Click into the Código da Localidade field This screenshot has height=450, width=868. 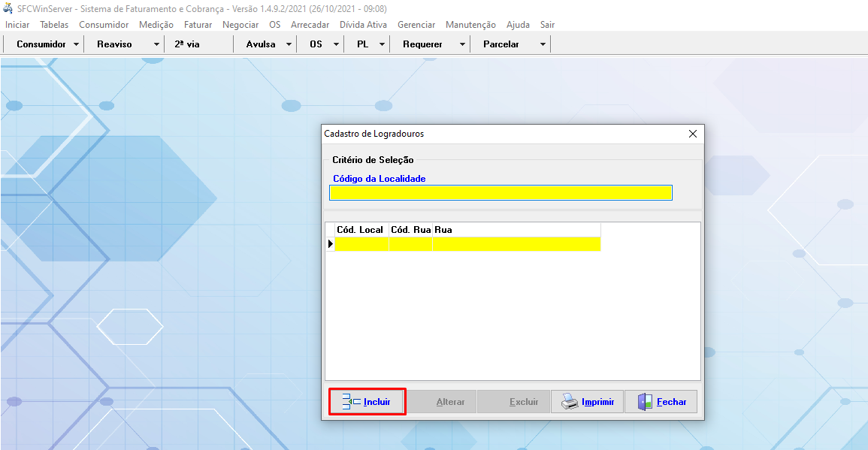(x=501, y=193)
